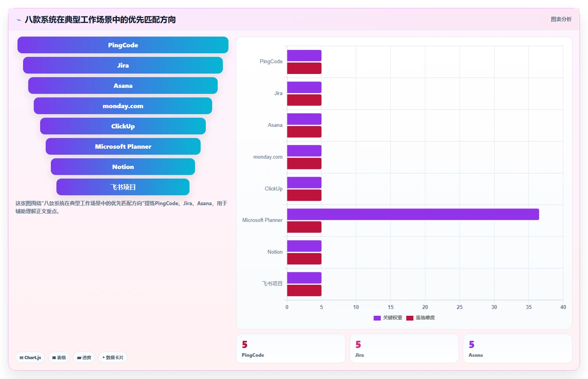Select the Asana funnel bar
The image size is (588, 379).
pyautogui.click(x=123, y=86)
